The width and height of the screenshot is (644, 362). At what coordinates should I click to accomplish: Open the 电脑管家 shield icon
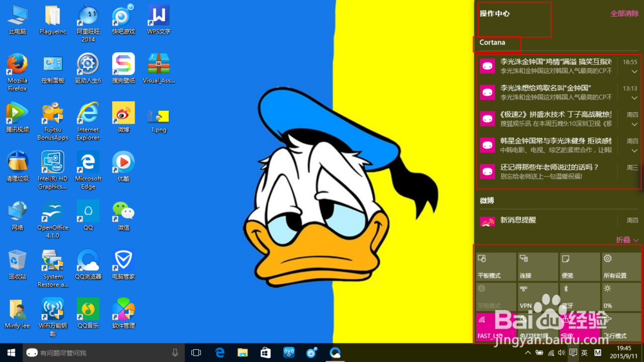[123, 265]
